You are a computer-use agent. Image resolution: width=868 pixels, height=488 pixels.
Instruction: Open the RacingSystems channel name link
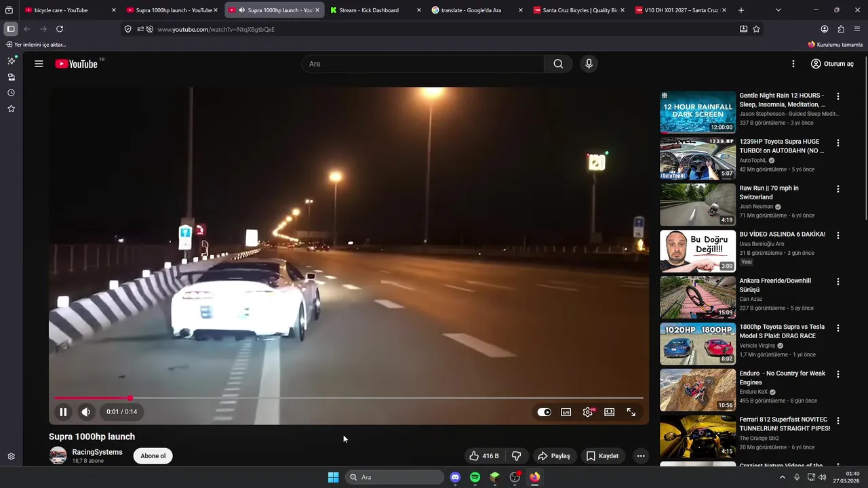[x=98, y=452]
